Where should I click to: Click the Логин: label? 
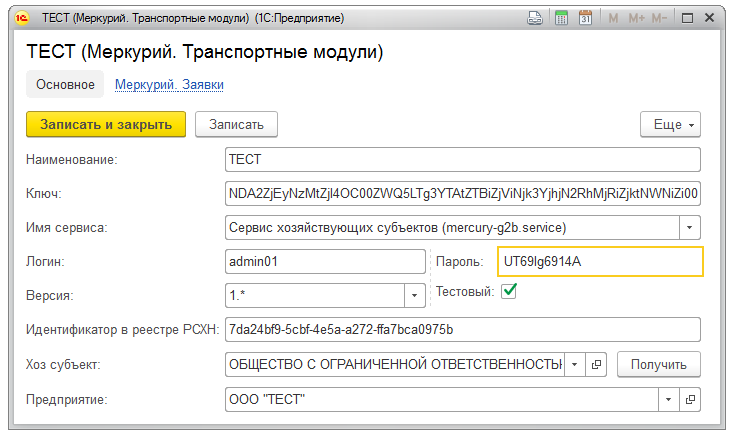click(45, 261)
